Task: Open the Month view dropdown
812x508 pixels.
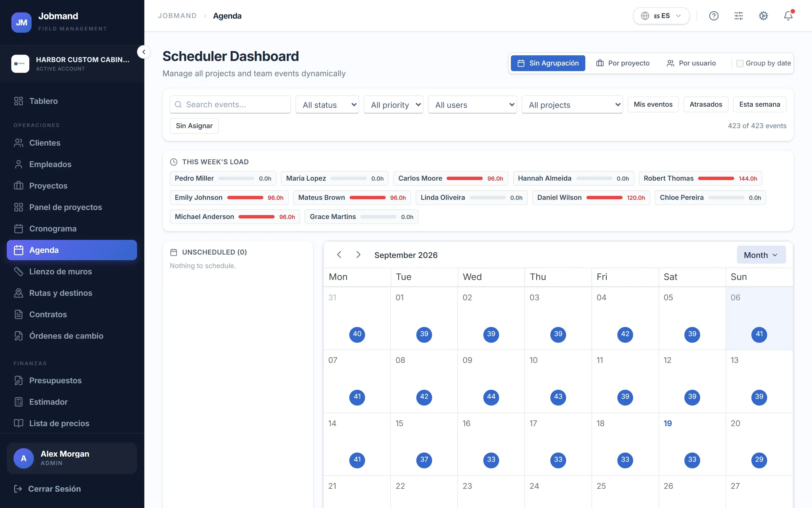Action: (761, 255)
